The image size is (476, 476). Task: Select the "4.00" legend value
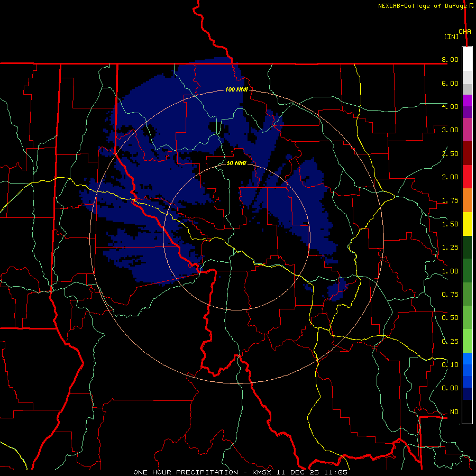(x=450, y=106)
